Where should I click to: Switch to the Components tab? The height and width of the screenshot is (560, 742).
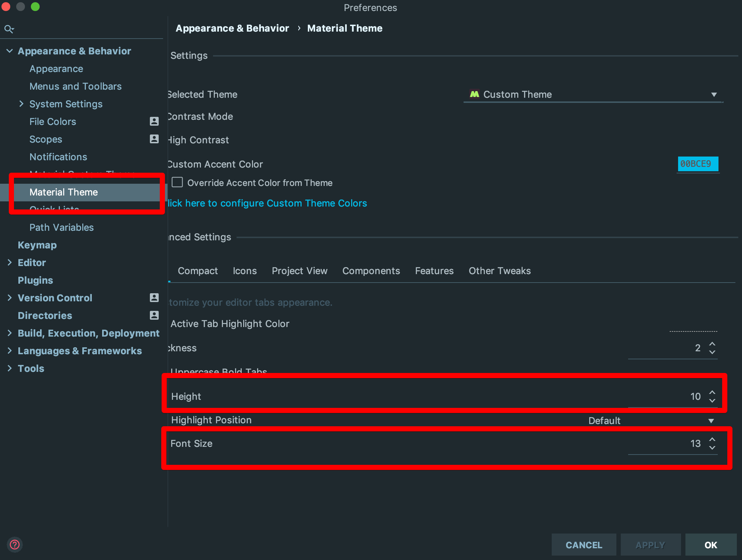point(371,271)
